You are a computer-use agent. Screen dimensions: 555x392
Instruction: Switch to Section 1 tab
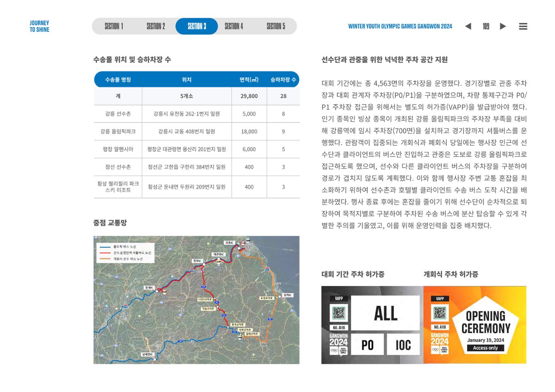click(114, 27)
